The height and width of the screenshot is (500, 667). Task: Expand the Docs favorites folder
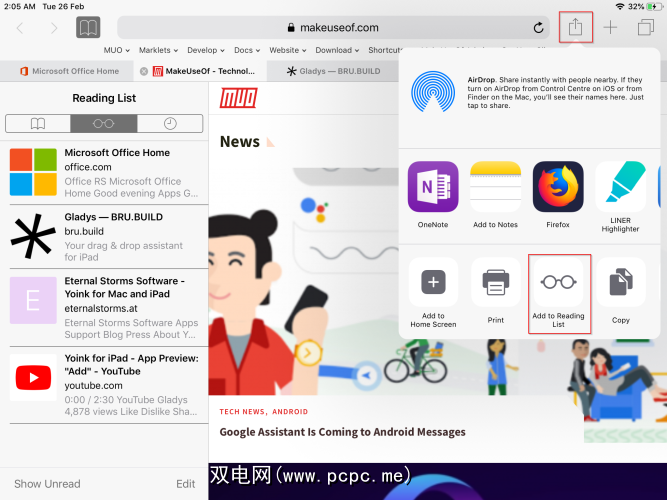point(247,50)
